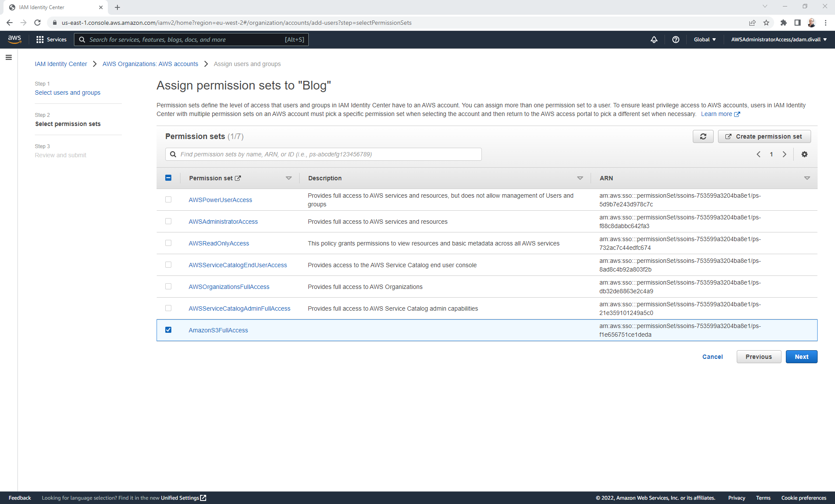Click the Next button
Viewport: 835px width, 504px height.
pos(801,357)
